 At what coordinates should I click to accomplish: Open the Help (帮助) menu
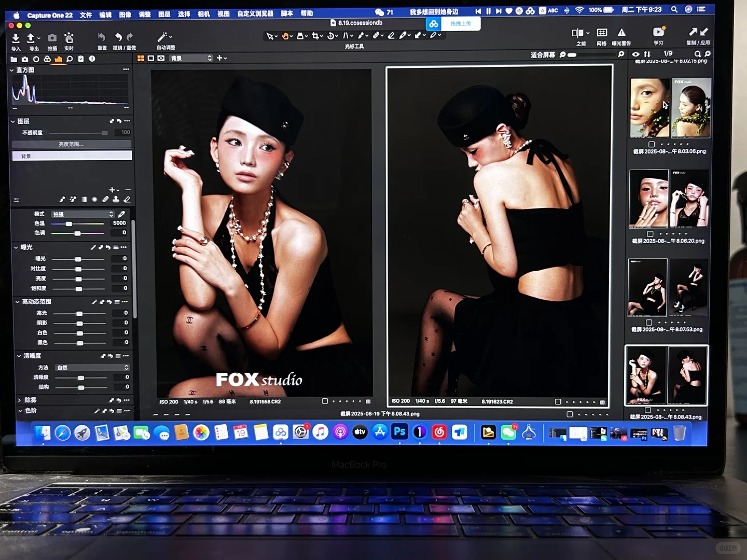[307, 13]
